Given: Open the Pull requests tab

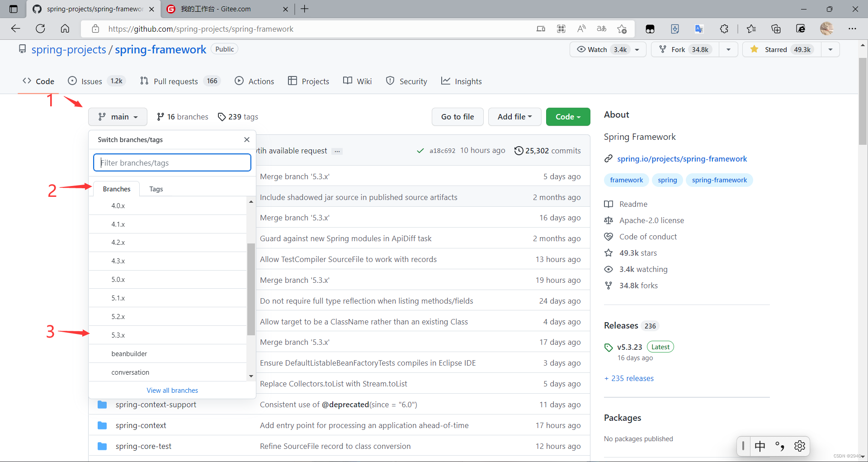Looking at the screenshot, I should [x=179, y=81].
